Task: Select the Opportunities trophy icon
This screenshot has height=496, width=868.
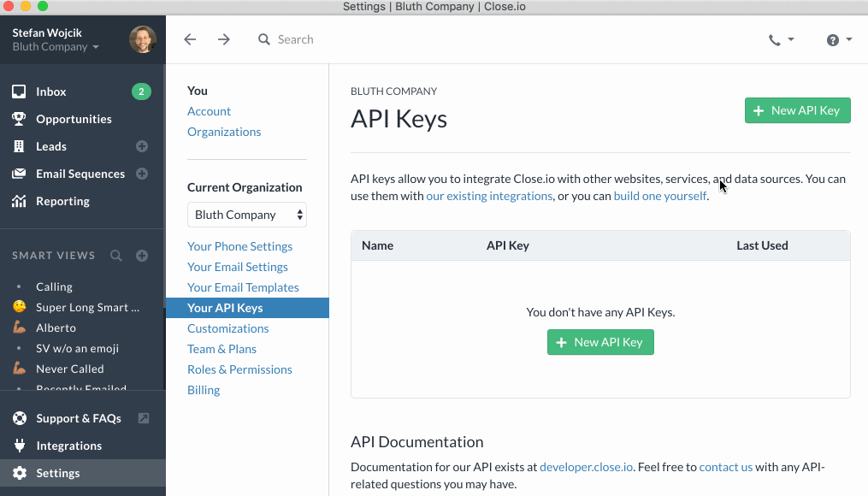Action: point(19,119)
